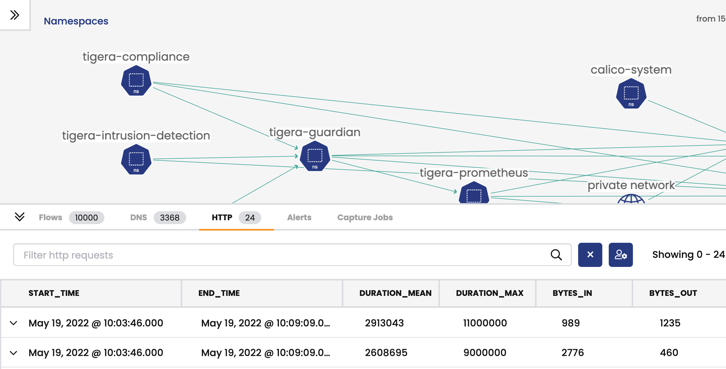Expand the second HTTP log row
This screenshot has height=369, width=726.
click(x=13, y=353)
